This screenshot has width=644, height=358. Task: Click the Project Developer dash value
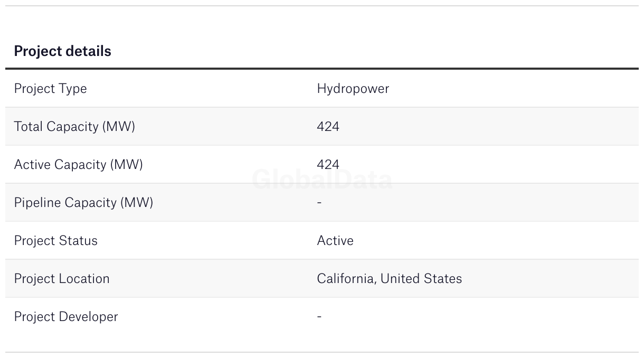(x=319, y=316)
